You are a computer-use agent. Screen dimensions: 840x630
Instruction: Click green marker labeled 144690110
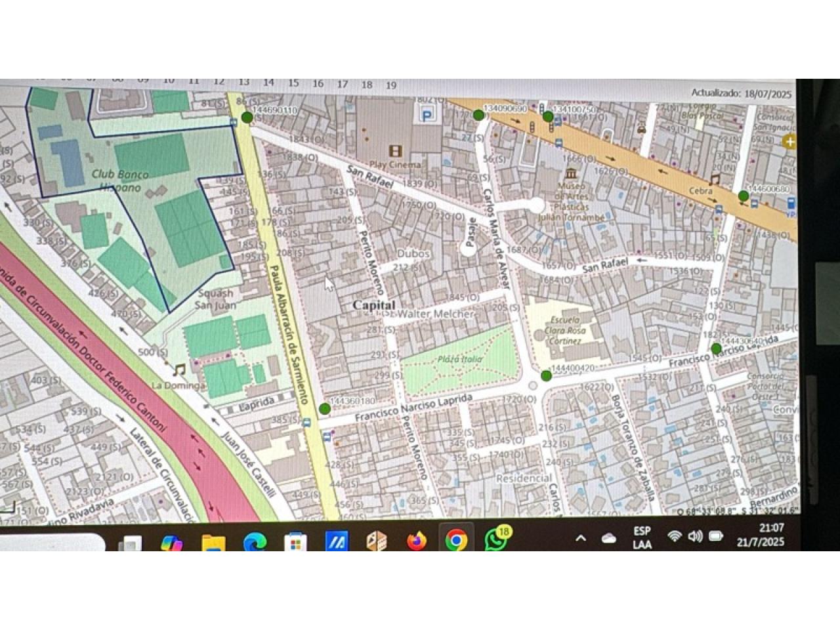(247, 117)
